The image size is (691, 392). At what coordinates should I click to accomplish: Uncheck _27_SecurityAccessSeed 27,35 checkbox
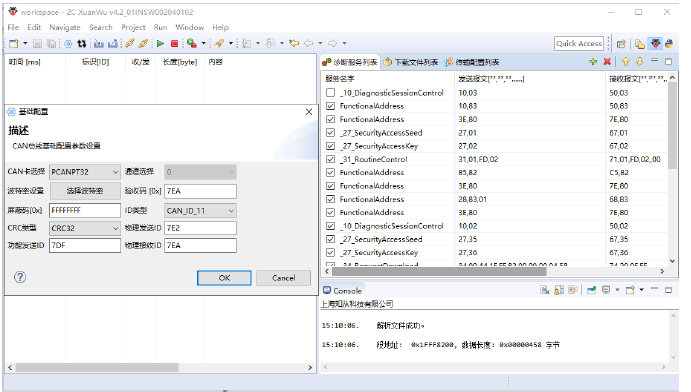(331, 239)
